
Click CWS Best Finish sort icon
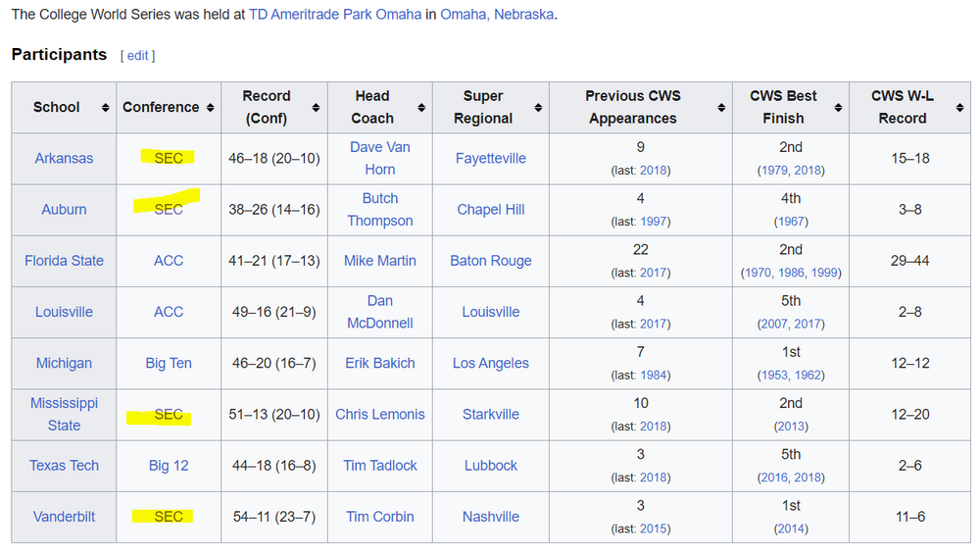pos(838,107)
